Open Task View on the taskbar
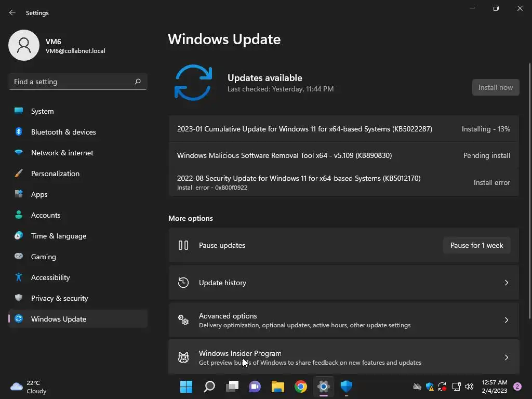532x399 pixels. (232, 387)
